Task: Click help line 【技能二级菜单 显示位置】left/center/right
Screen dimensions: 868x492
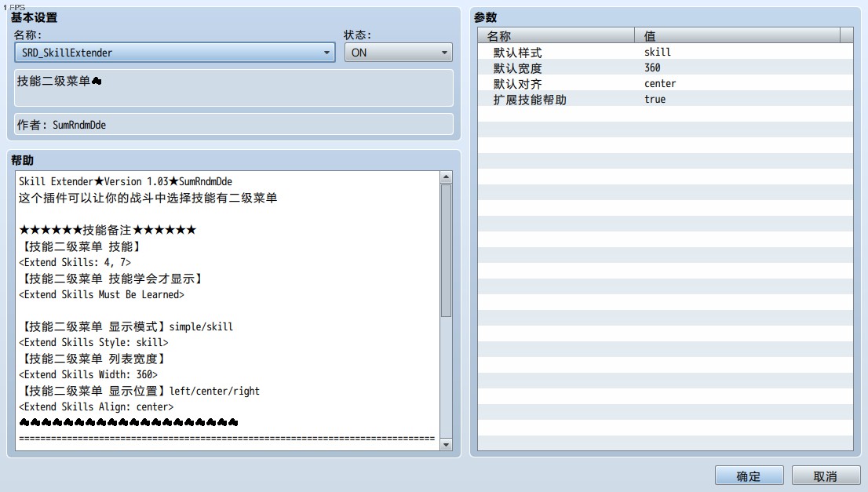Action: (x=139, y=391)
